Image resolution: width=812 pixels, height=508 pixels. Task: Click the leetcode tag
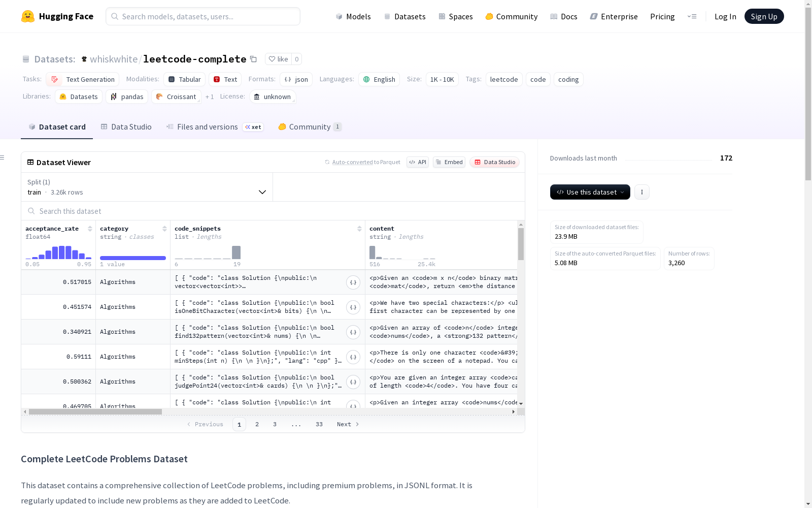[x=504, y=79]
